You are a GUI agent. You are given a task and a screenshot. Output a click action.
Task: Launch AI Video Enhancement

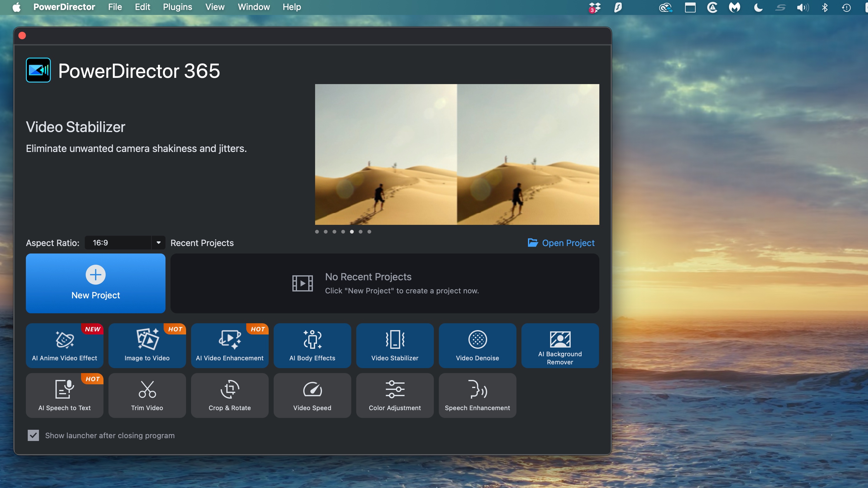(229, 346)
